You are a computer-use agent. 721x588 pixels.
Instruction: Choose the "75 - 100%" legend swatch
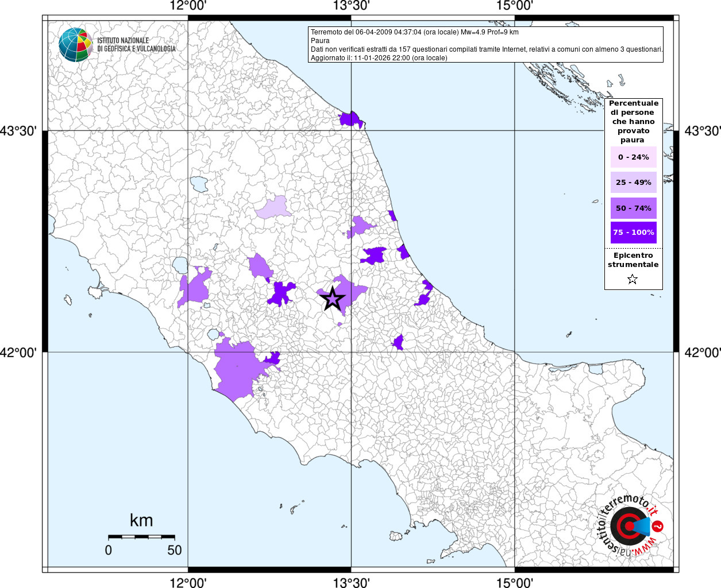[x=633, y=233]
